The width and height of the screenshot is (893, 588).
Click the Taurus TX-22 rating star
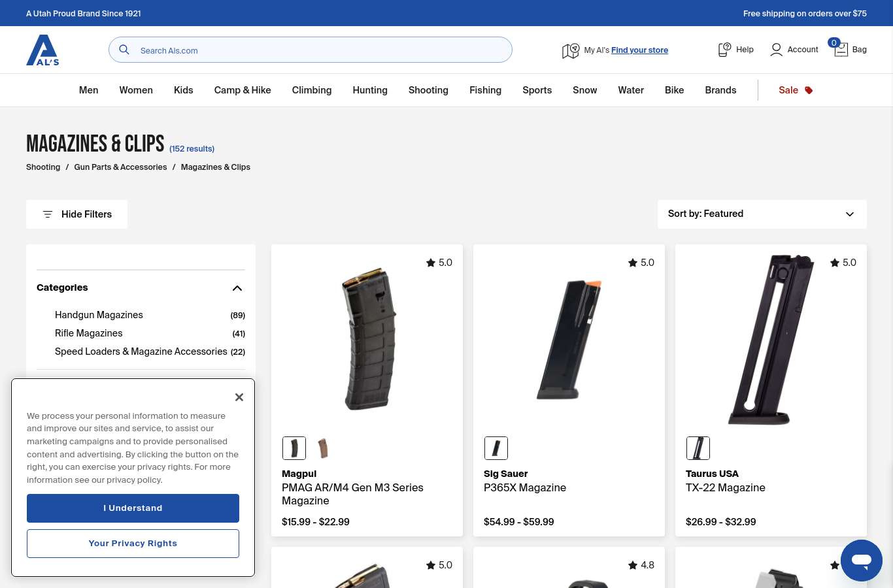835,263
